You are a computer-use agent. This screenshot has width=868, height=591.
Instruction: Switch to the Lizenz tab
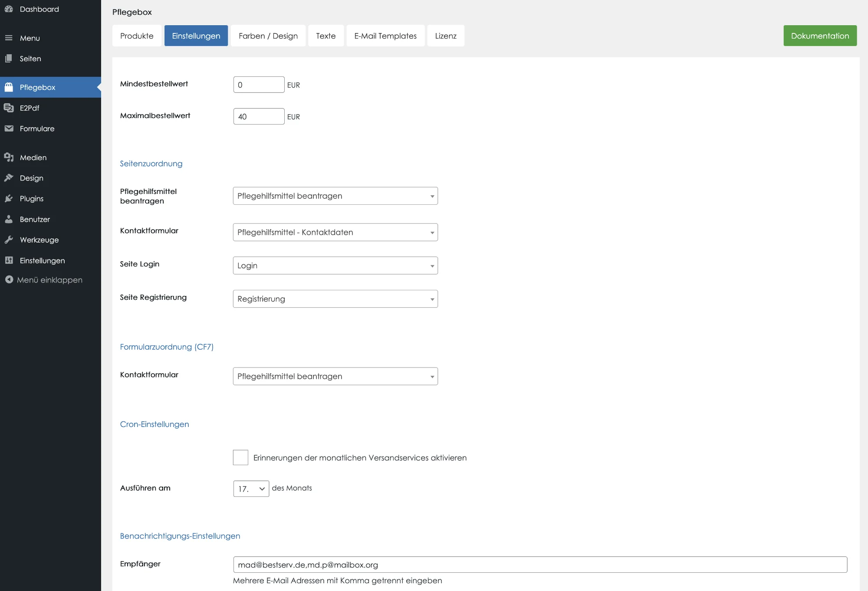click(445, 36)
